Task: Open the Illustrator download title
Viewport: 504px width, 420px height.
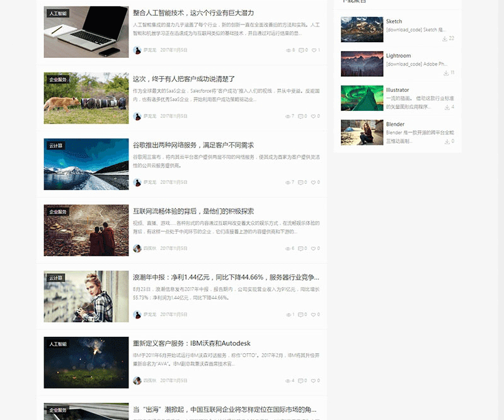Action: click(398, 90)
